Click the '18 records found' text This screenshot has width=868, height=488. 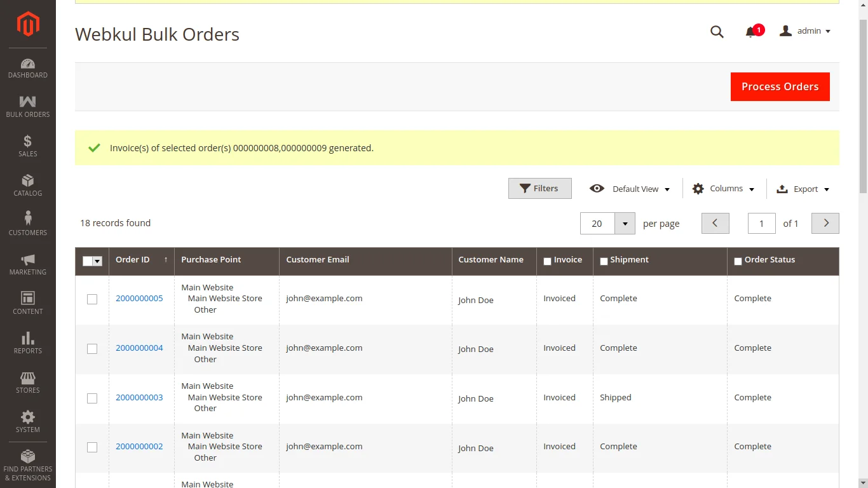[x=116, y=223]
